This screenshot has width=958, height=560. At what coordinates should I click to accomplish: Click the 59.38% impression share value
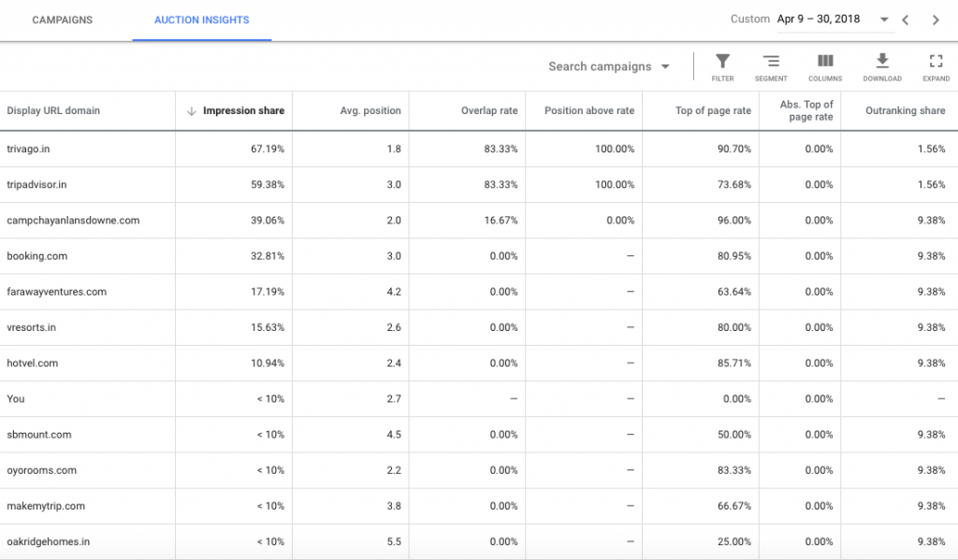coord(267,184)
